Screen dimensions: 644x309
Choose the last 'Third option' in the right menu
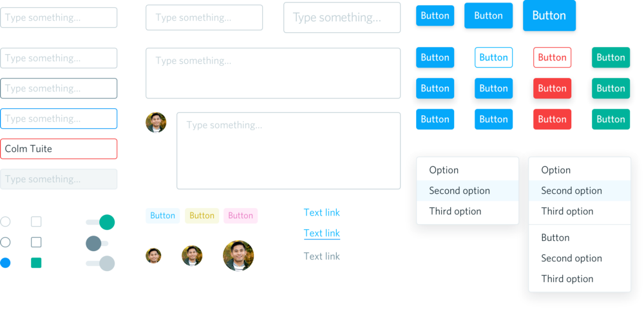[567, 279]
